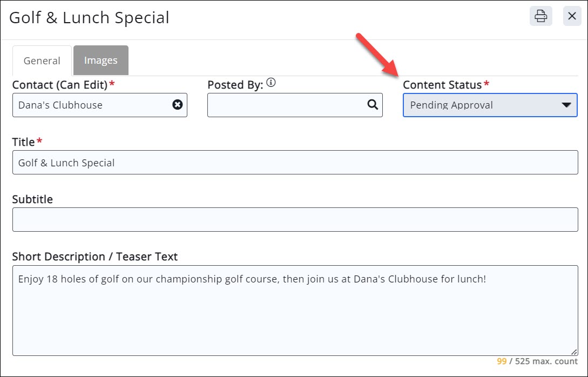Click the print icon in dialog header

point(540,16)
